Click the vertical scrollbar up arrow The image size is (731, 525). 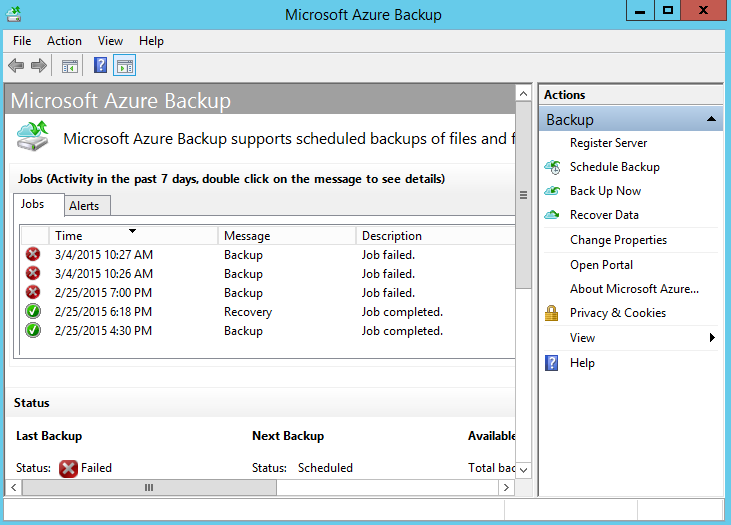tap(524, 94)
